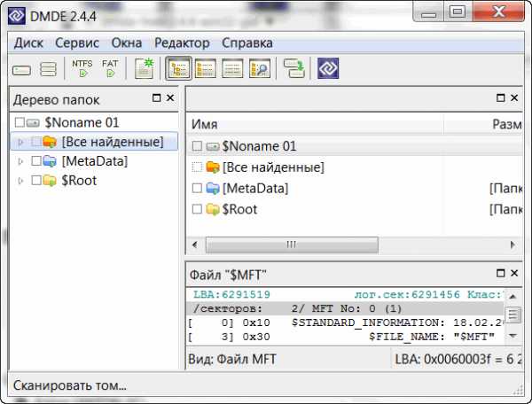This screenshot has width=532, height=404.
Task: Open the Окна menu
Action: (127, 43)
